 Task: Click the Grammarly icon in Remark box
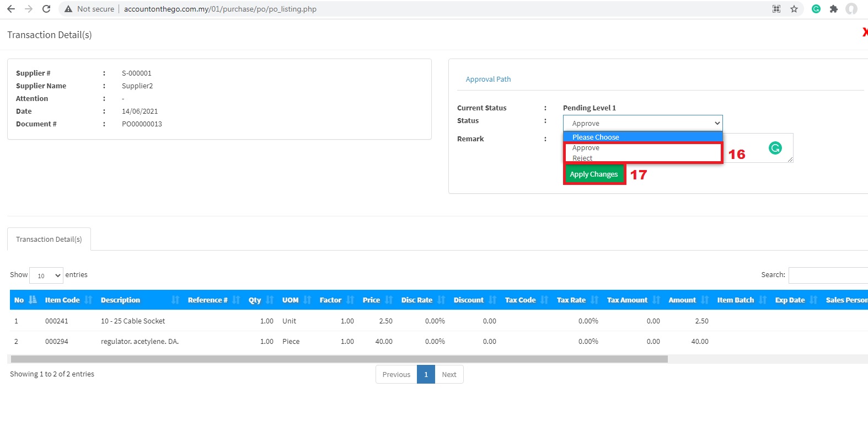pyautogui.click(x=775, y=148)
